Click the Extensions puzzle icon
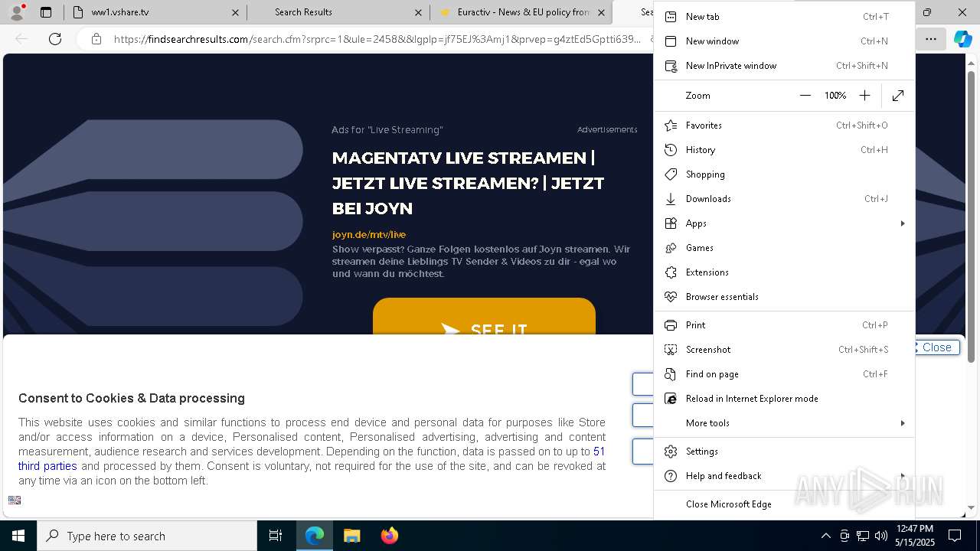 [671, 272]
